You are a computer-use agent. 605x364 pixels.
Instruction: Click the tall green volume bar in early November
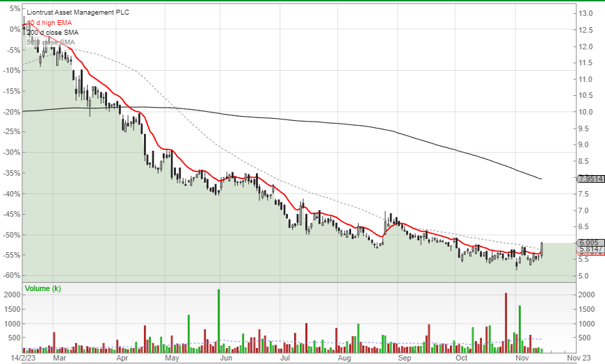[x=519, y=329]
